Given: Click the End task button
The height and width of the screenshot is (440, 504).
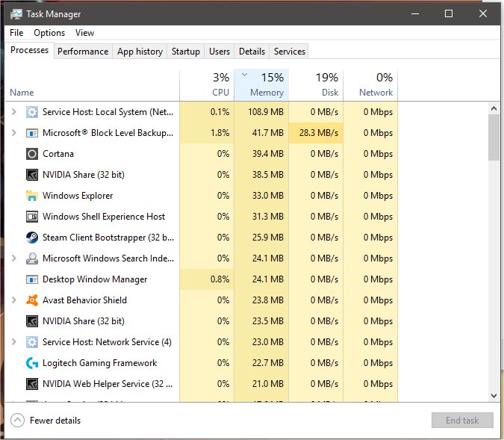Looking at the screenshot, I should 462,420.
